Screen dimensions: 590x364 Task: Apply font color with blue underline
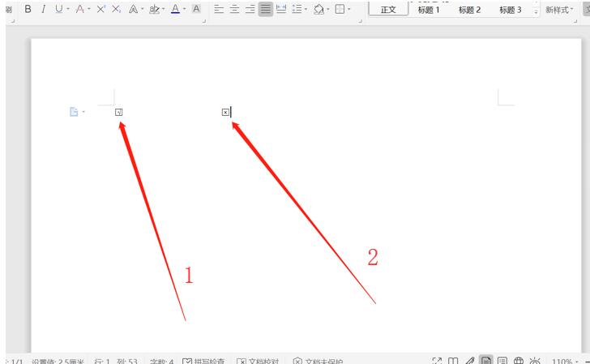tap(175, 9)
